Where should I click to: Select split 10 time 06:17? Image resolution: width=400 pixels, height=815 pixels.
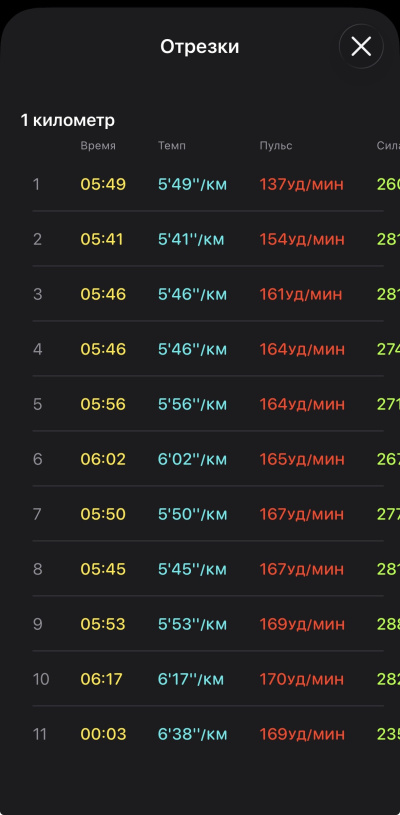point(101,679)
